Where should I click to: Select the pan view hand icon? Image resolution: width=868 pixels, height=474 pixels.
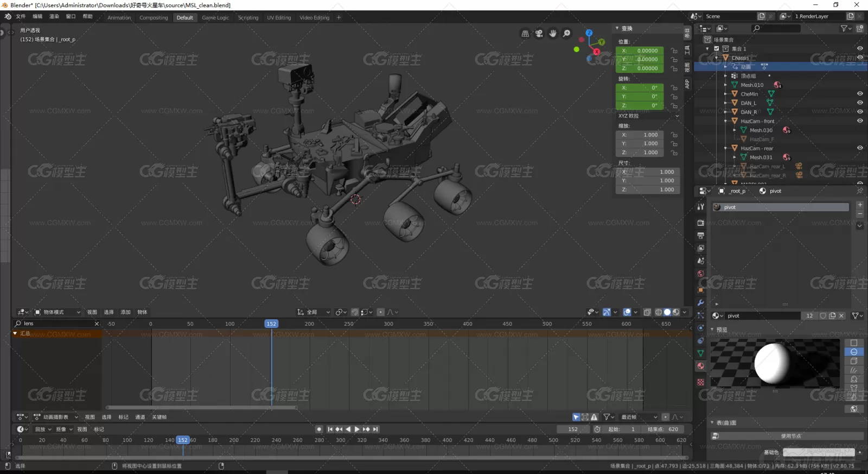(553, 34)
